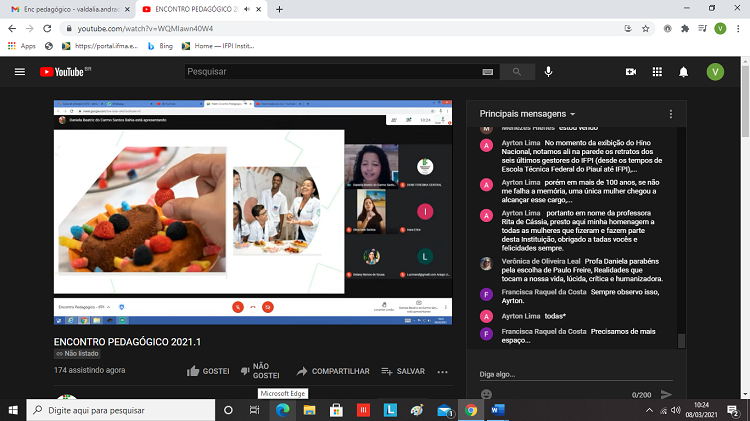The width and height of the screenshot is (750, 421).
Task: Click the video player area
Action: point(253,212)
